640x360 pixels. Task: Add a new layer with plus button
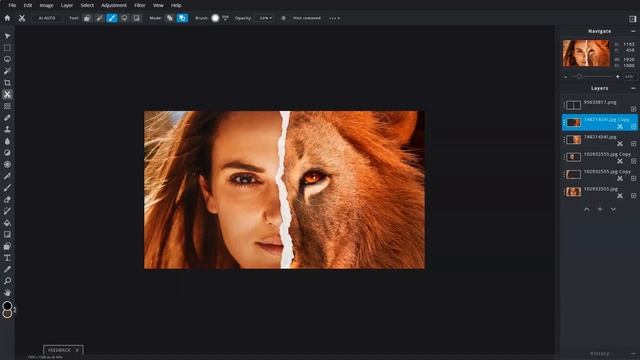click(x=600, y=209)
